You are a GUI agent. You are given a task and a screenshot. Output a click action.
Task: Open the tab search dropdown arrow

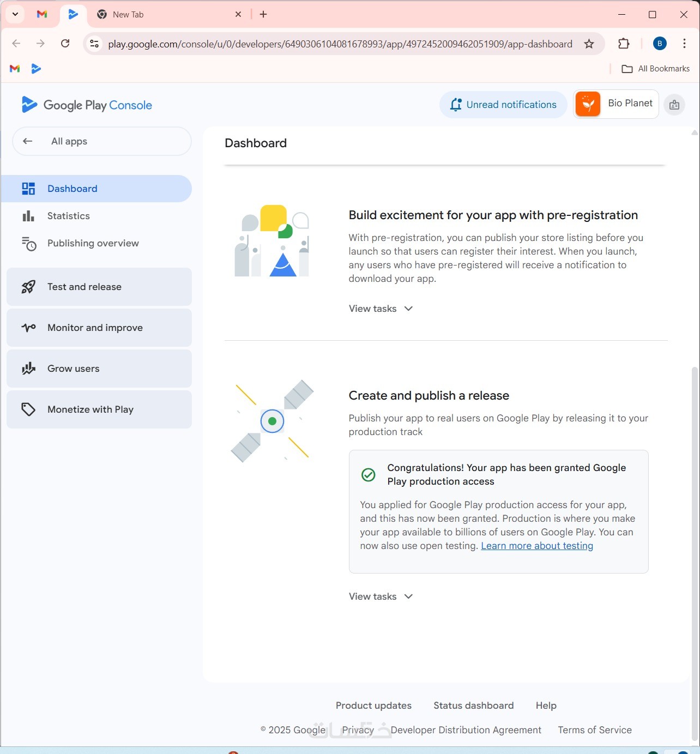click(15, 14)
